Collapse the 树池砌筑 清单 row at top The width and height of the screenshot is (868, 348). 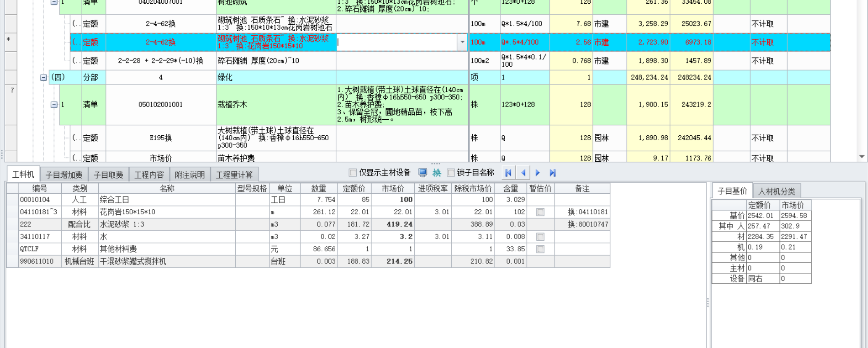54,2
